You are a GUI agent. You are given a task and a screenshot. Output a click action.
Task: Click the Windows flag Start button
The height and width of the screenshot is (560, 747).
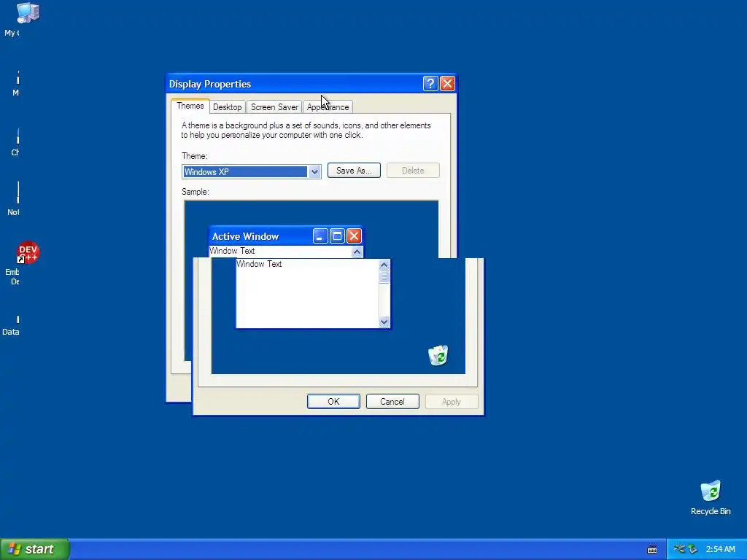pyautogui.click(x=35, y=549)
